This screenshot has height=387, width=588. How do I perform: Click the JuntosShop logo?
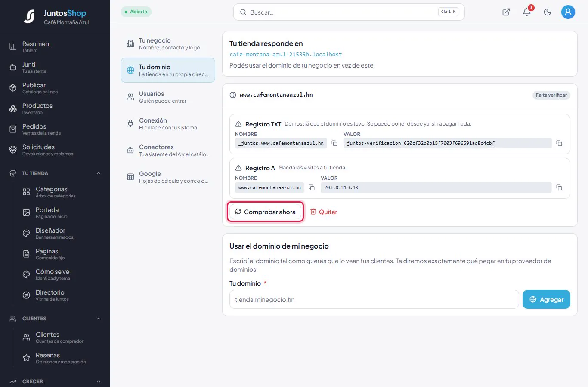pyautogui.click(x=56, y=17)
